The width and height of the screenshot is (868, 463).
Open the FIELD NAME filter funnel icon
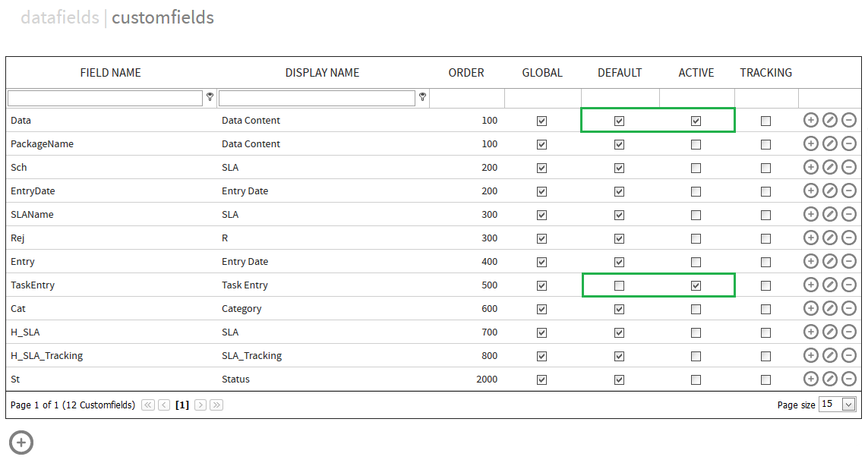tap(210, 97)
